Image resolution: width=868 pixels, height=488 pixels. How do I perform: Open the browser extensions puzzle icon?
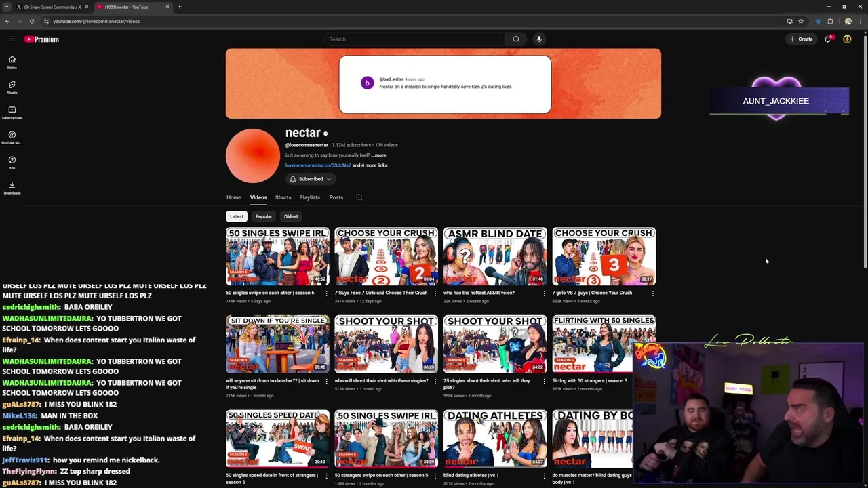(x=830, y=21)
